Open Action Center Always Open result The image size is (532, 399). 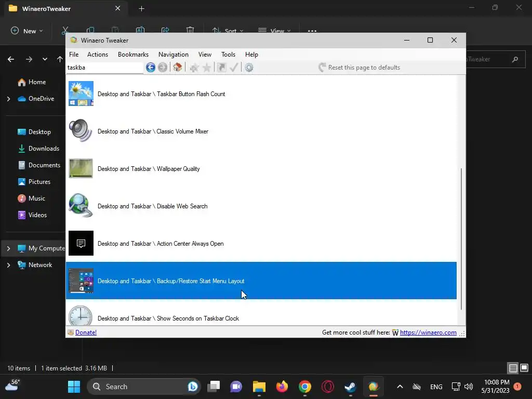[261, 243]
